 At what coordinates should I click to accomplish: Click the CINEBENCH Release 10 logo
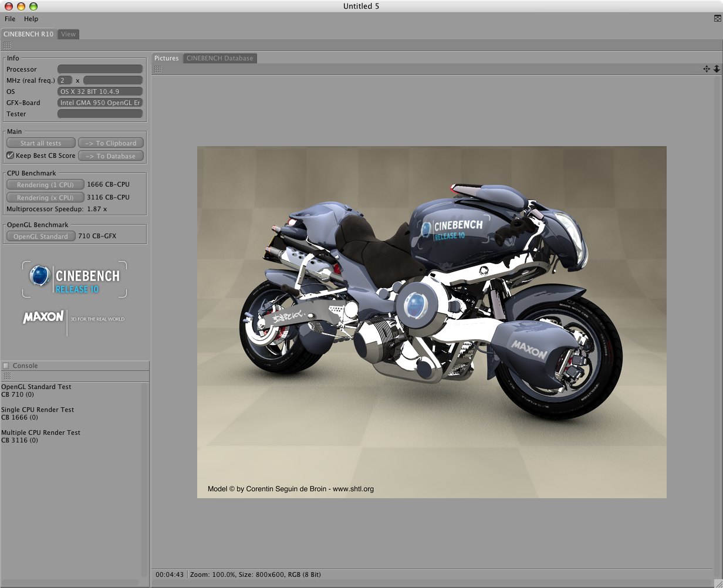(x=75, y=279)
